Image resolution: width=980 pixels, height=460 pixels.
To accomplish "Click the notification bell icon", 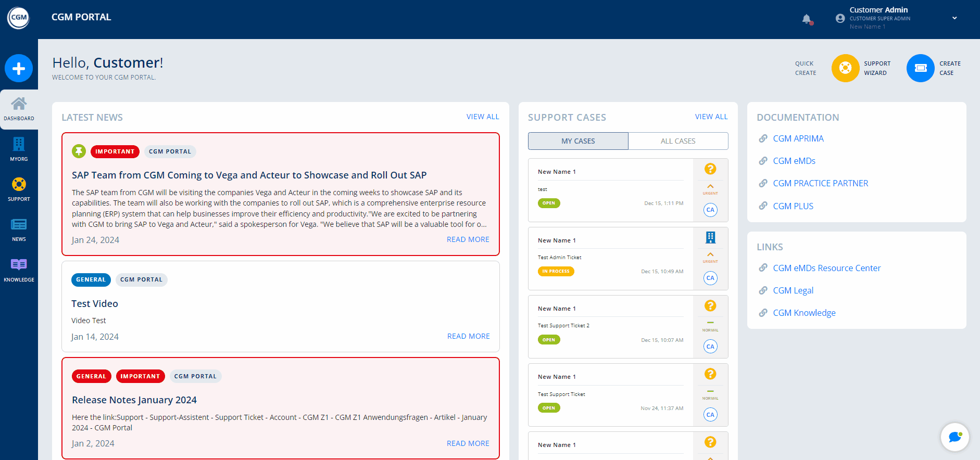I will pos(807,19).
